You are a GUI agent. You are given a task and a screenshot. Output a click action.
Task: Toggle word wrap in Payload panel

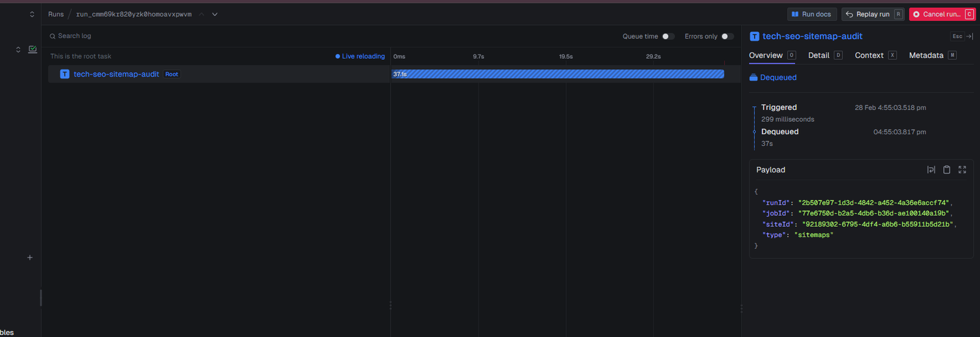(931, 170)
